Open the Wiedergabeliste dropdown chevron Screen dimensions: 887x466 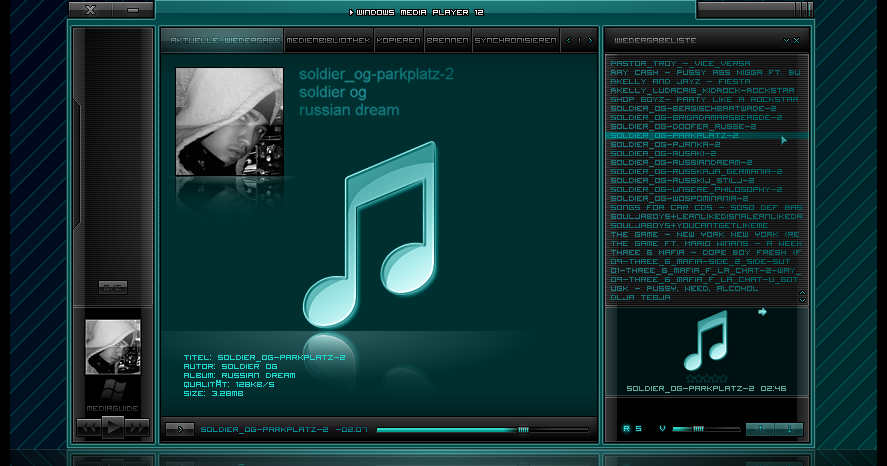(x=786, y=41)
